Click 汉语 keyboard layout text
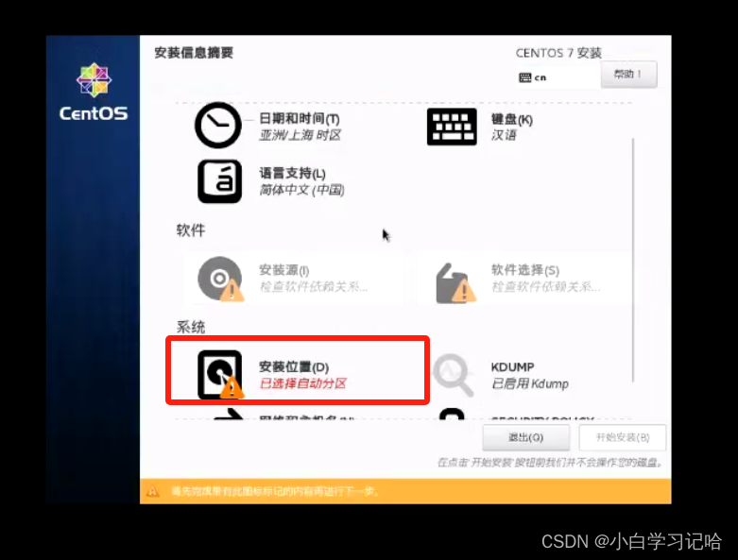The image size is (738, 560). point(504,135)
